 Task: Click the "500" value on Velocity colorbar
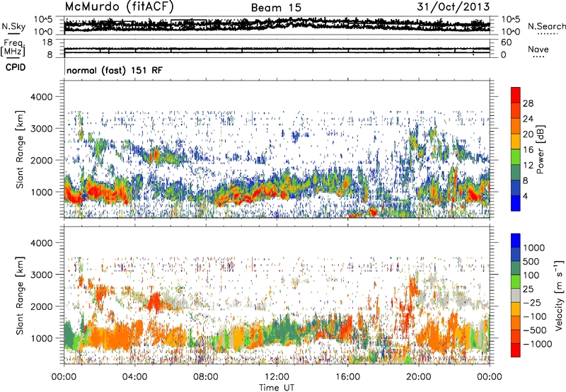[x=531, y=261]
